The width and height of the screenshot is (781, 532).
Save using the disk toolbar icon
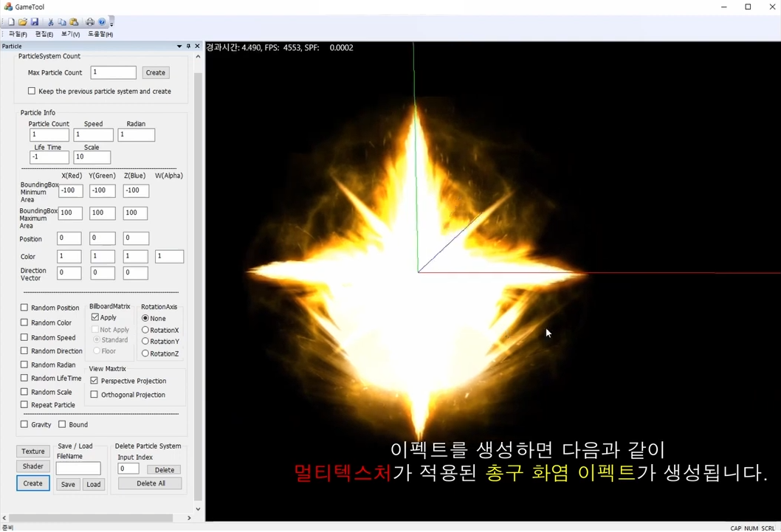(35, 21)
